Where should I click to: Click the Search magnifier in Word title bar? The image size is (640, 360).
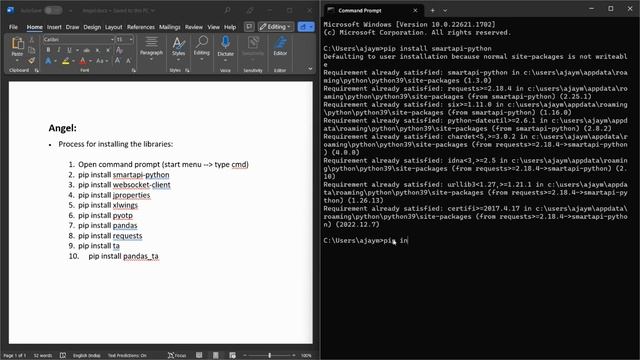tap(227, 10)
